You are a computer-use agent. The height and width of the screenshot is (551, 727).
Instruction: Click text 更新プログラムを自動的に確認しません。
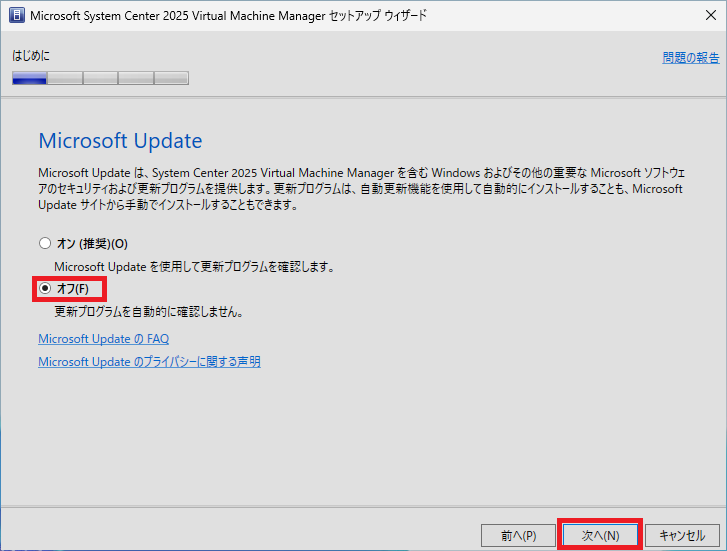(x=149, y=312)
